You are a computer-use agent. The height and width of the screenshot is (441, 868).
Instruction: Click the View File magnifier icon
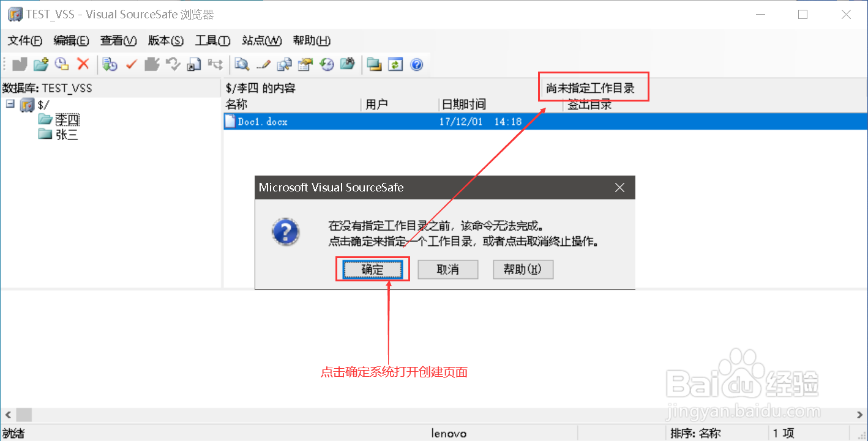pos(242,64)
